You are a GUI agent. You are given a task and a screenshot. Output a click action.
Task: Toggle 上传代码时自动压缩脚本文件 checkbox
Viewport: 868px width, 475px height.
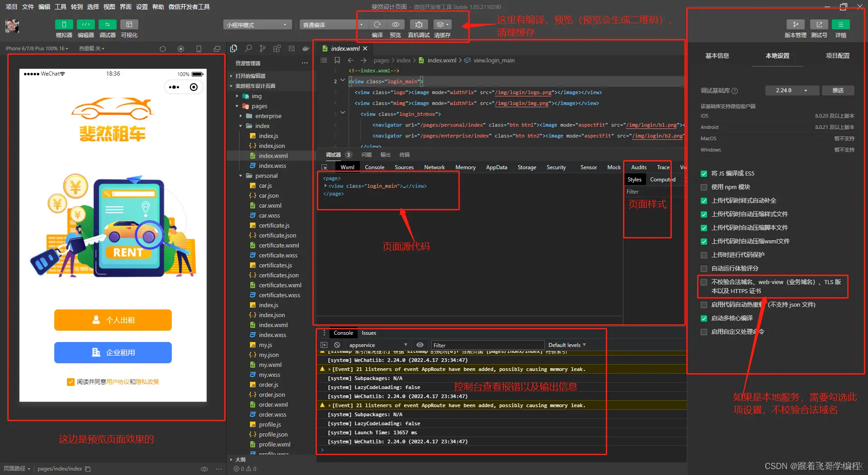pyautogui.click(x=704, y=228)
